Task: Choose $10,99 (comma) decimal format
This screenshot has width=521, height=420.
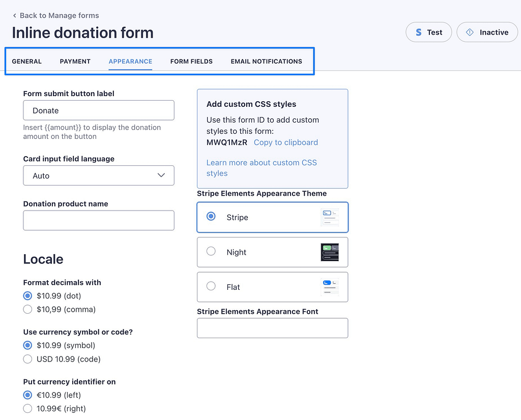Action: (27, 310)
